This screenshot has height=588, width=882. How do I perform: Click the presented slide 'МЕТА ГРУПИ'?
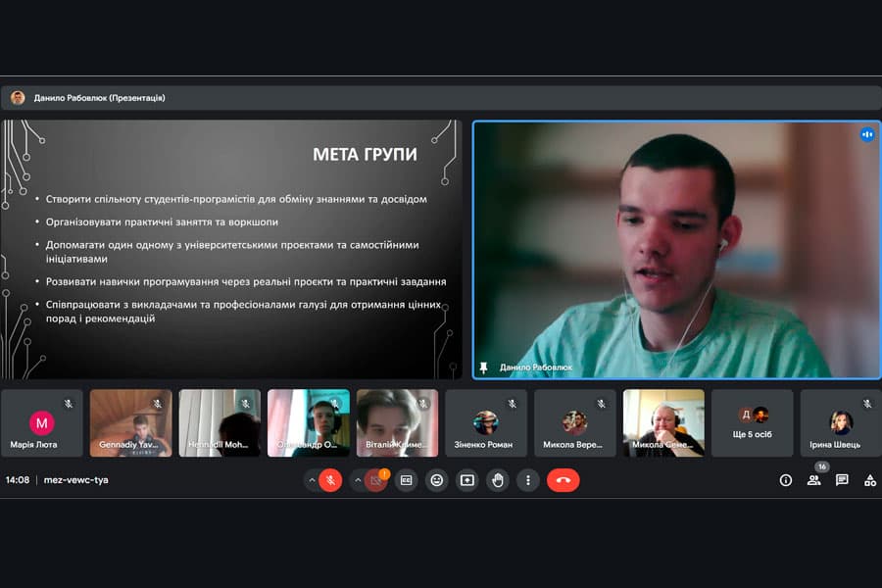[231, 249]
